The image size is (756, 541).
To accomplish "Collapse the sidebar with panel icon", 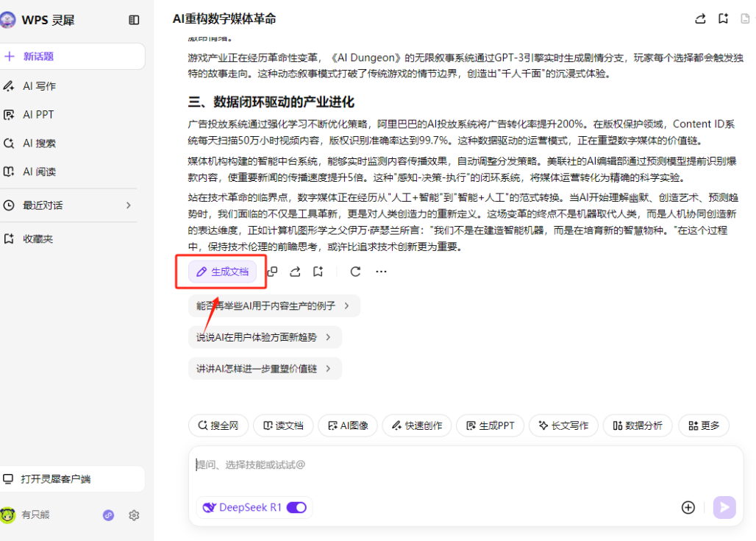I will click(134, 20).
